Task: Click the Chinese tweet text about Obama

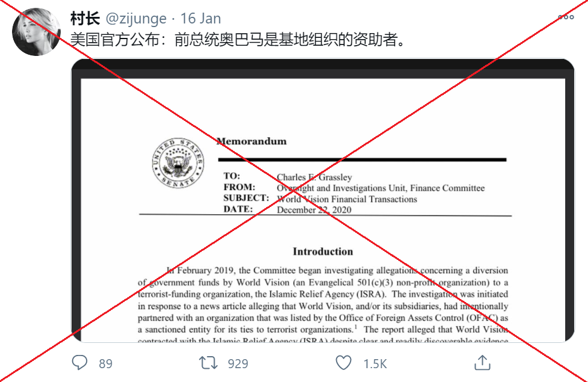Action: 238,39
